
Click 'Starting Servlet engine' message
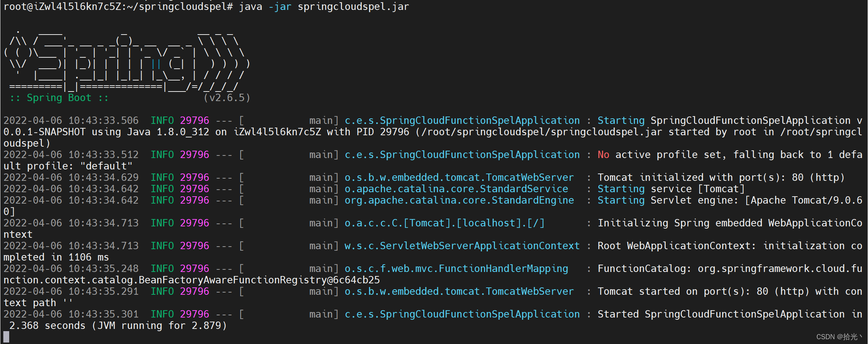(668, 200)
